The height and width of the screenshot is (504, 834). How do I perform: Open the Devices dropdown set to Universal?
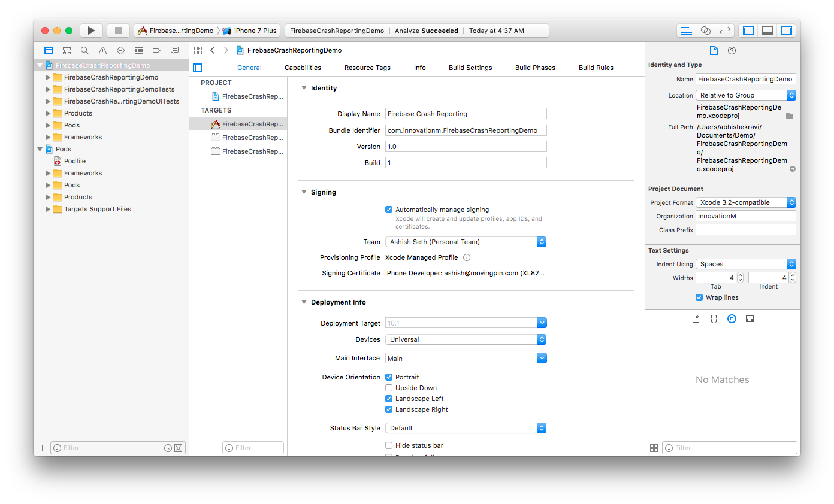tap(466, 339)
